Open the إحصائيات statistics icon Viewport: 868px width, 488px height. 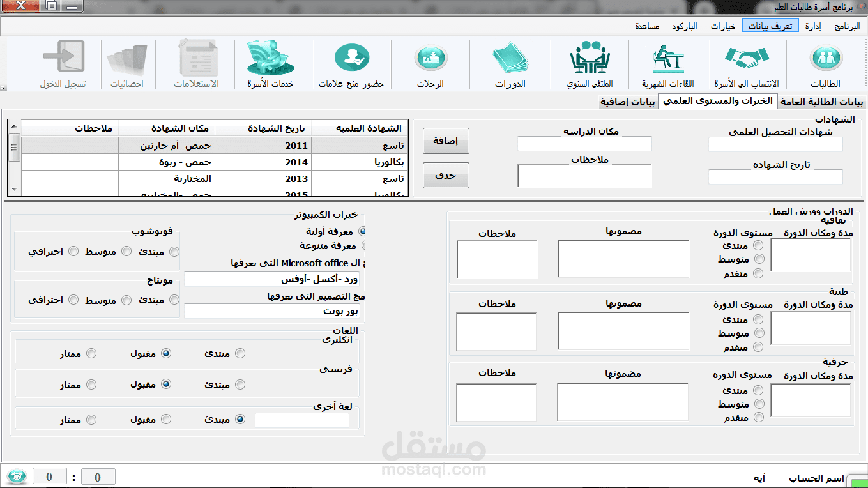coord(127,65)
